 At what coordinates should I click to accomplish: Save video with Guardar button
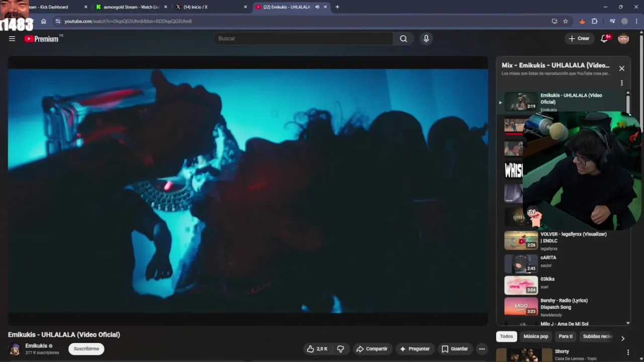(x=455, y=349)
